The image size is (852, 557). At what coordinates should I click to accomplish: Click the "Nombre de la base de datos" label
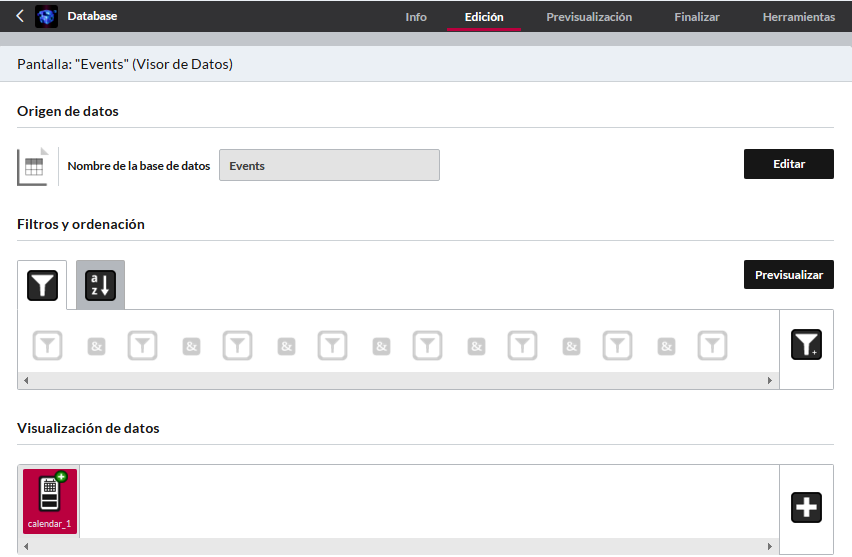click(139, 166)
